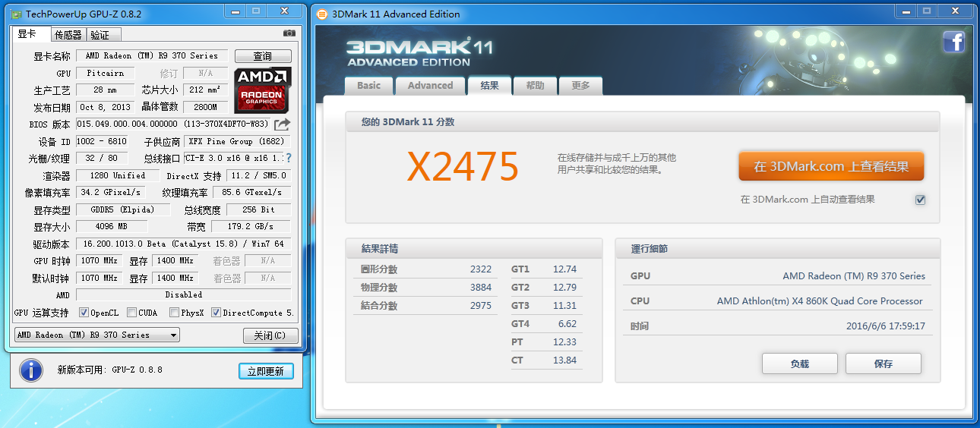The image size is (980, 428).
Task: Click the GPU field showing Pitcairn
Action: point(106,74)
